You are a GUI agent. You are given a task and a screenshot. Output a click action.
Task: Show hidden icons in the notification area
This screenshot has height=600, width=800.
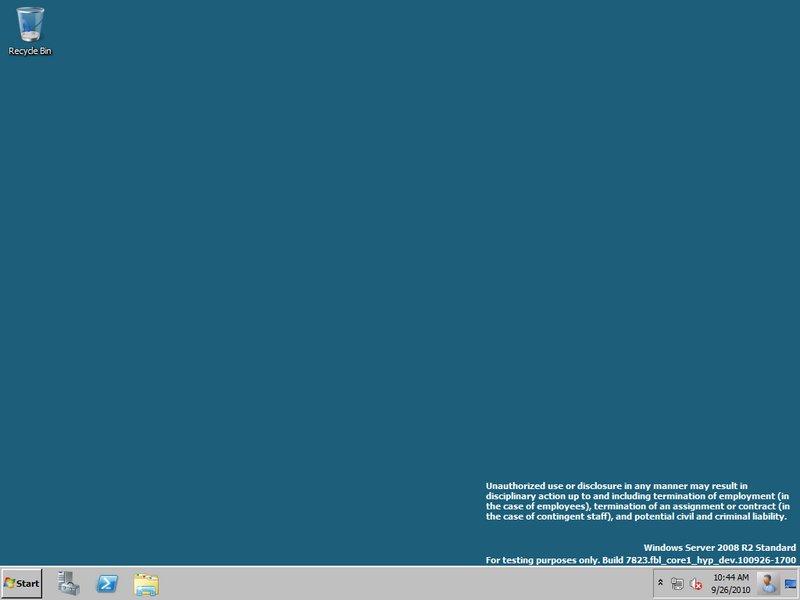pos(660,583)
